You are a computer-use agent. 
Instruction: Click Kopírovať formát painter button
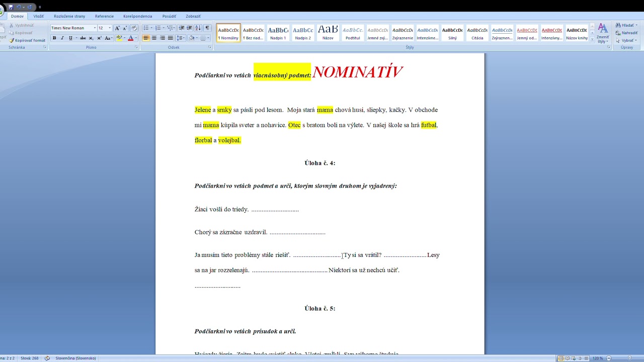[x=27, y=40]
